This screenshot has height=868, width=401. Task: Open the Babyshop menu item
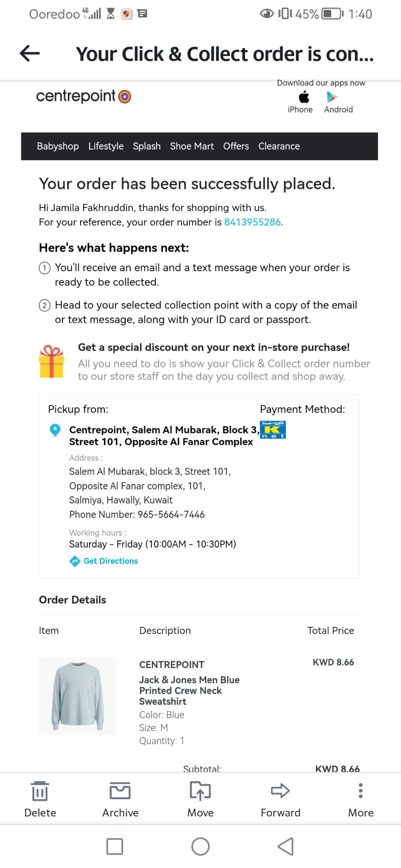click(58, 146)
